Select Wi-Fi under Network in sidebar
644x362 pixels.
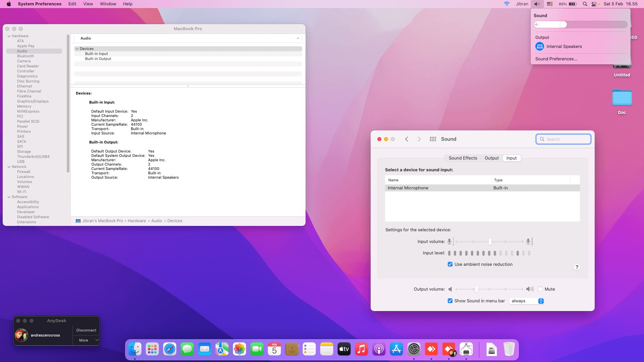(22, 192)
